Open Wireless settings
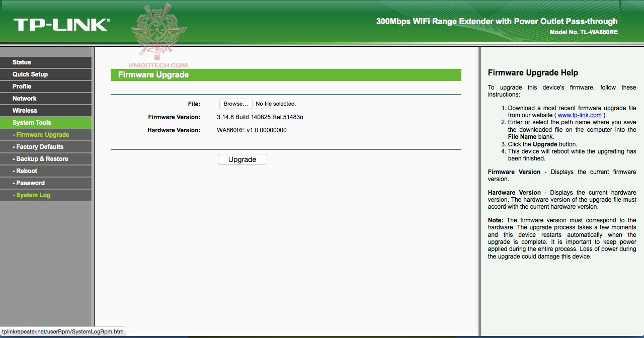The width and height of the screenshot is (644, 338). click(46, 111)
